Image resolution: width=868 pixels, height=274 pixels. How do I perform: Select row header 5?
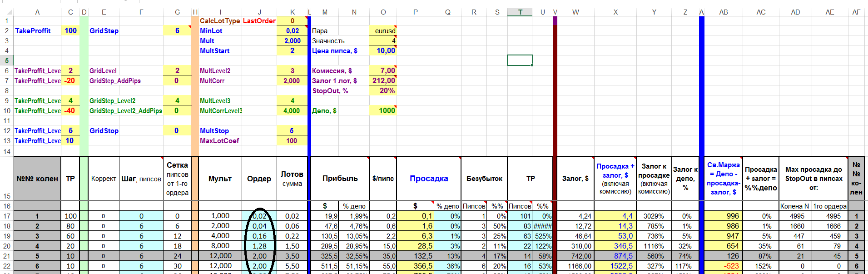click(7, 60)
